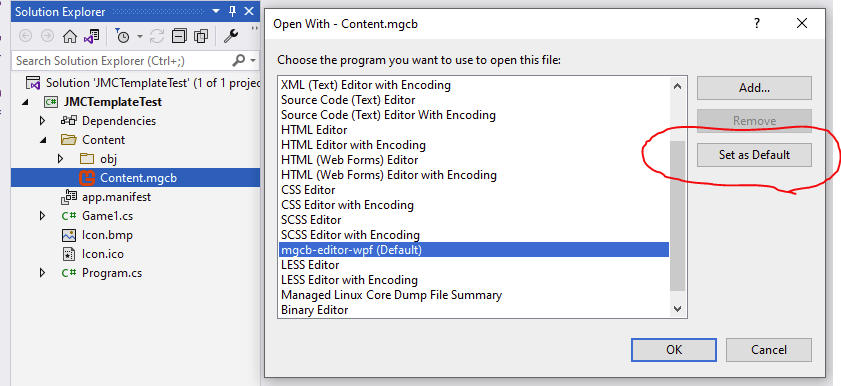
Task: Select 'HTML Editor' entry
Action: tap(314, 130)
